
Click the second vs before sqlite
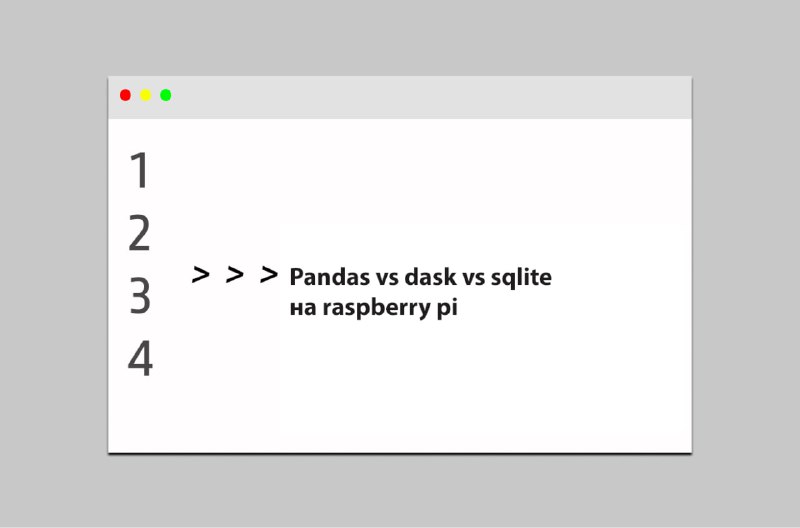point(474,278)
